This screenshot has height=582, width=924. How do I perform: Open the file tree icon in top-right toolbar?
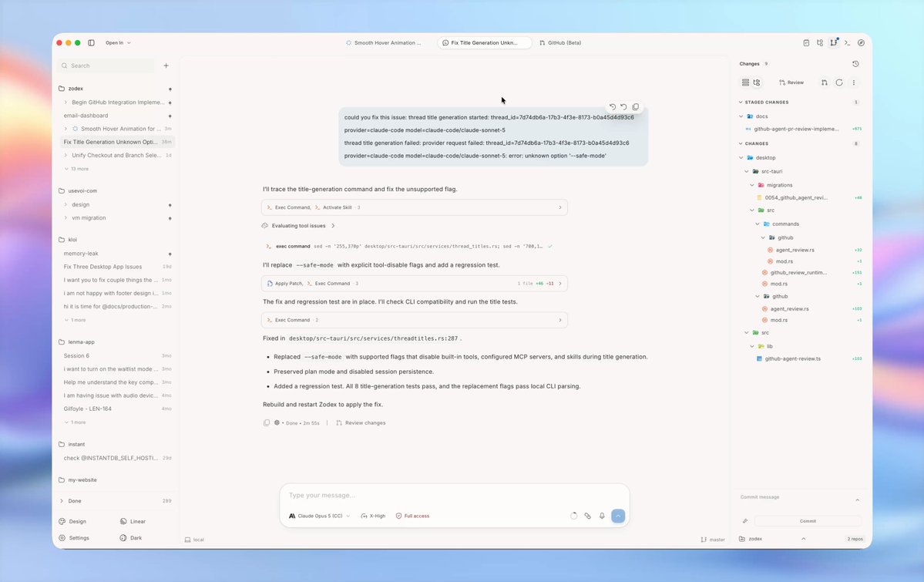(x=820, y=42)
